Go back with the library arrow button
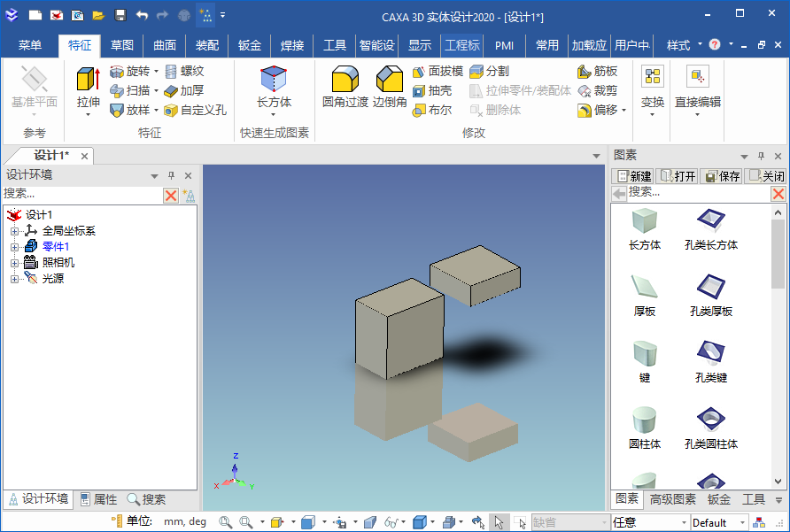 pos(619,193)
